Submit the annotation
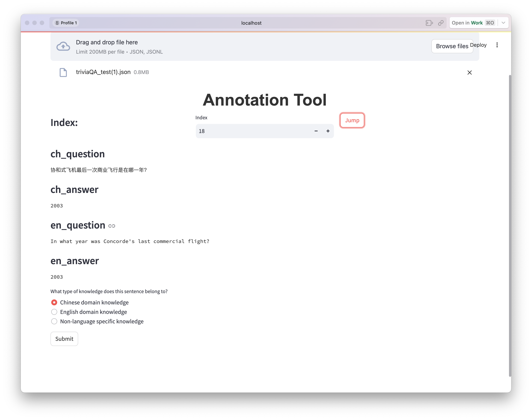 (64, 339)
